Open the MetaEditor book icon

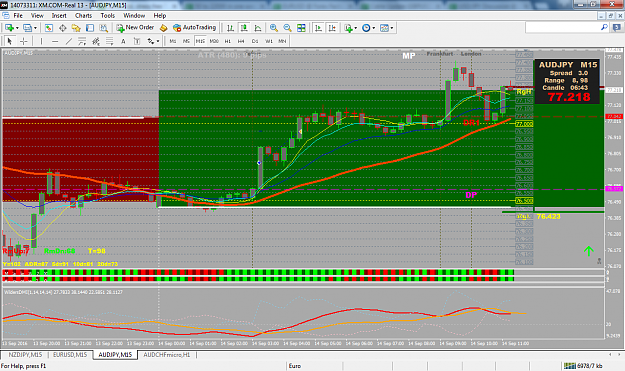[163, 28]
